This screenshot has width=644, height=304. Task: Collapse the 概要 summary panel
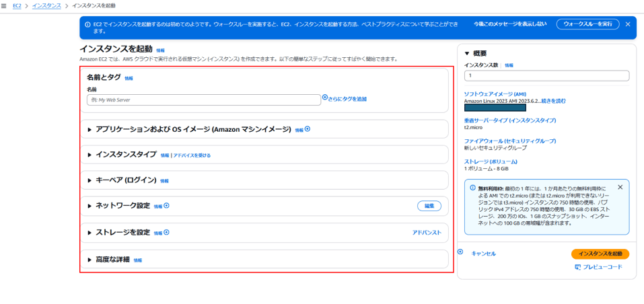tap(466, 53)
